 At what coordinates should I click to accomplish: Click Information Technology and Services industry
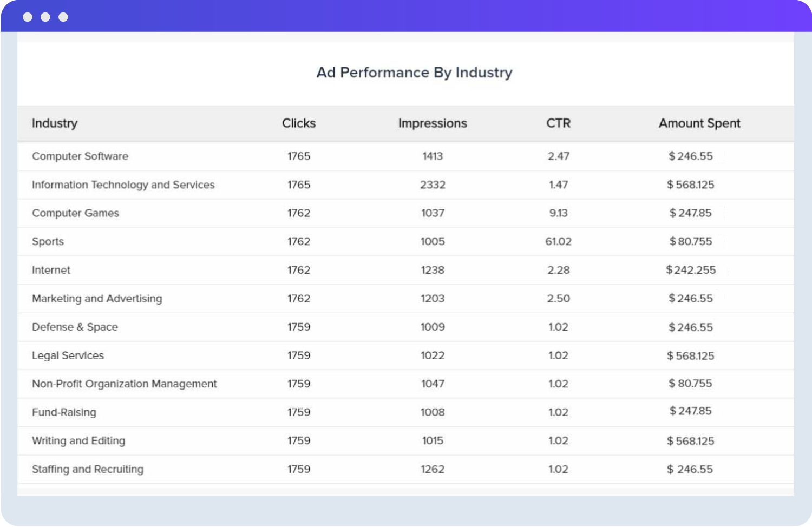123,185
